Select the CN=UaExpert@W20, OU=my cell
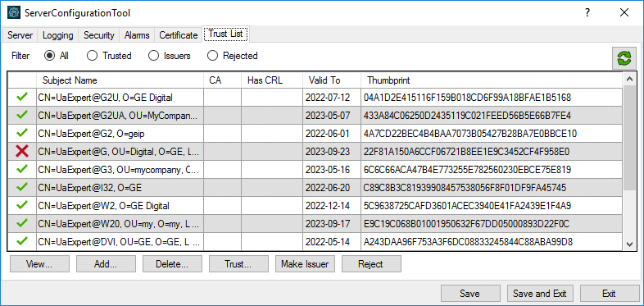 click(120, 223)
